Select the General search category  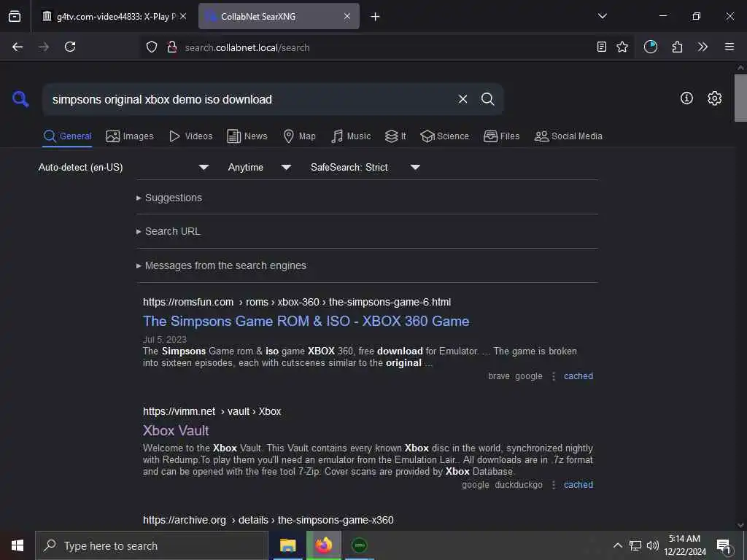click(67, 136)
